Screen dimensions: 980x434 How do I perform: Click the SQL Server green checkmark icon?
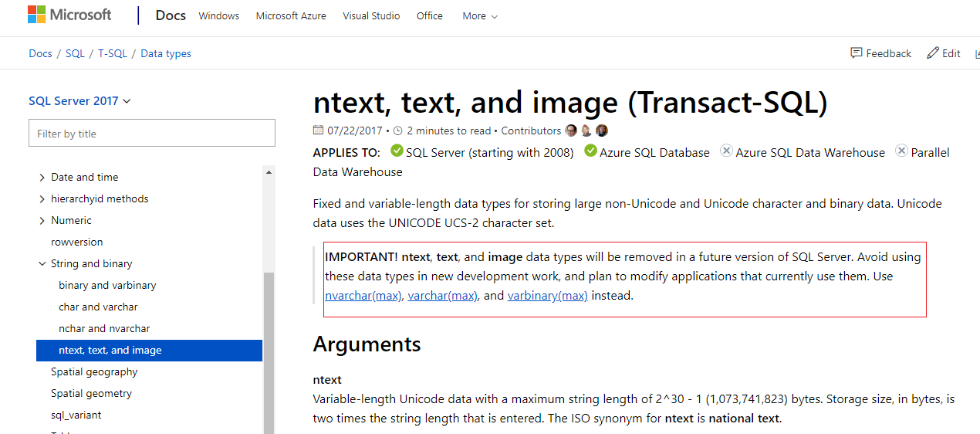click(397, 151)
